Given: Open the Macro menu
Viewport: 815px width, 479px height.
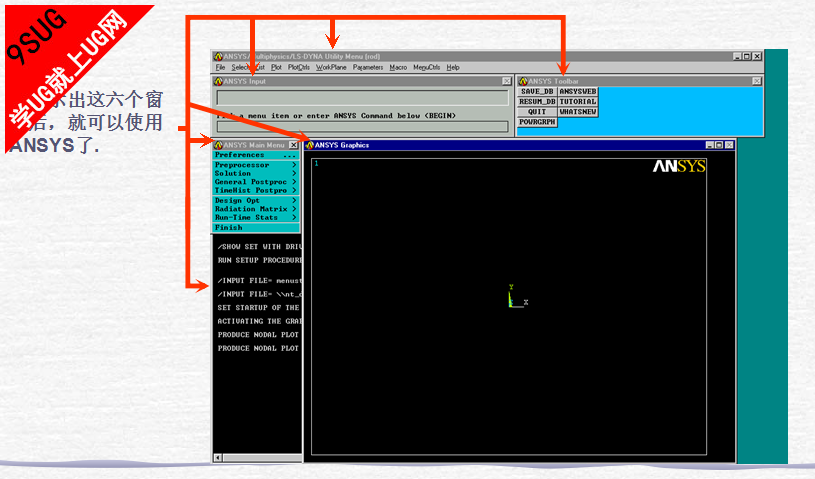Looking at the screenshot, I should [x=398, y=68].
